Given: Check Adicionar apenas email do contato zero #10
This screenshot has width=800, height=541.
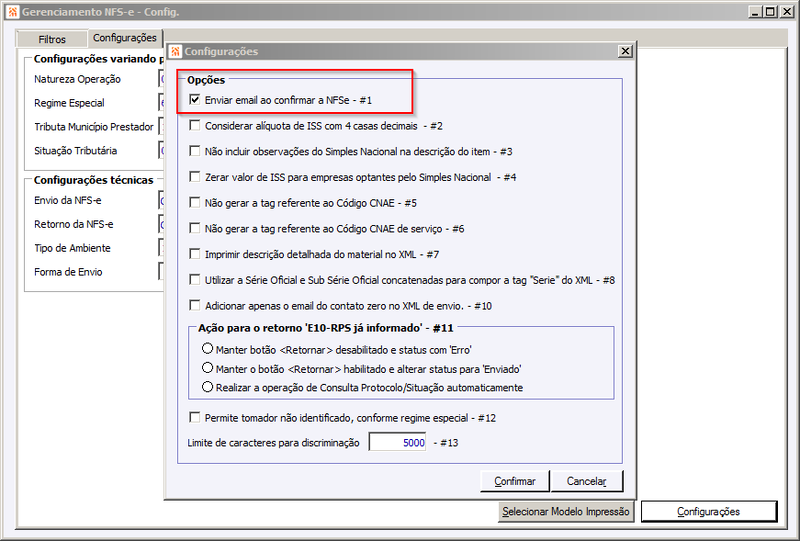Looking at the screenshot, I should click(194, 305).
